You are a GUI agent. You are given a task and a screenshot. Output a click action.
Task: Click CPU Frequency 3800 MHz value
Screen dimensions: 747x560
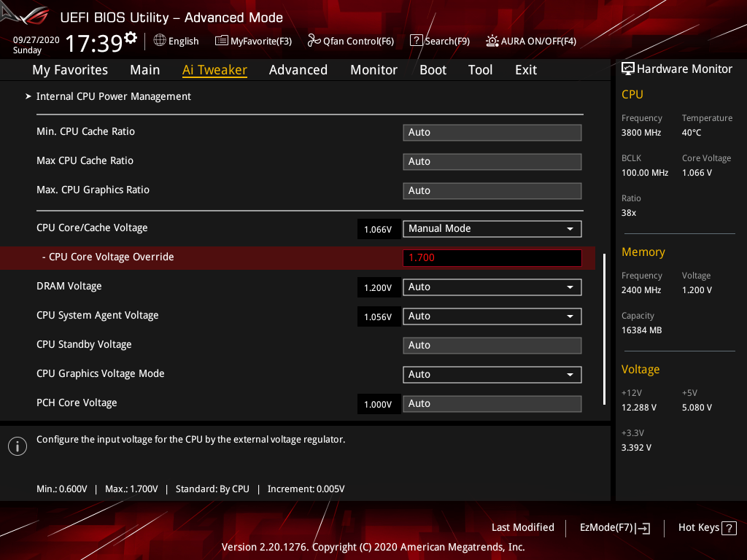pyautogui.click(x=640, y=133)
